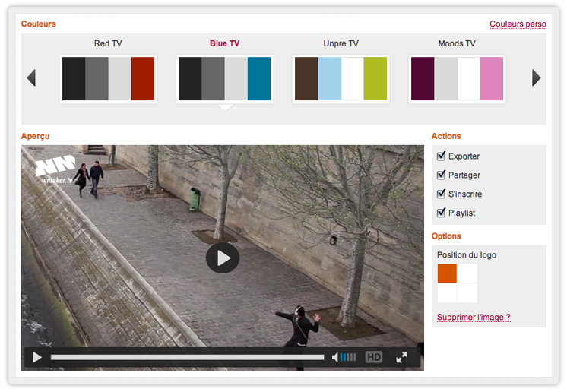Viewport: 567px width, 392px height.
Task: Toggle the Partager checkbox
Action: tap(442, 175)
